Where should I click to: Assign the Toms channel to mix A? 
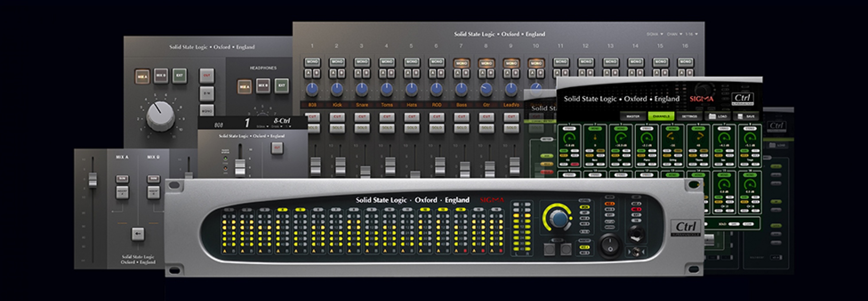coord(383,73)
